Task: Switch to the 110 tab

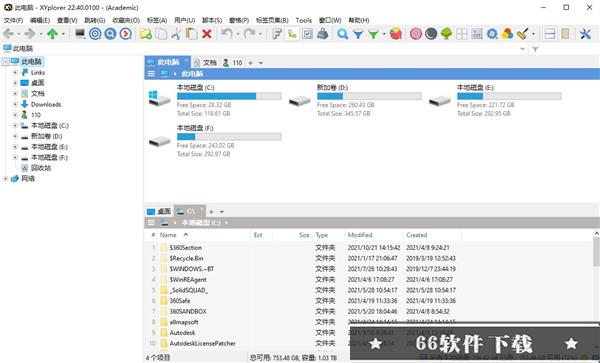Action: (233, 63)
